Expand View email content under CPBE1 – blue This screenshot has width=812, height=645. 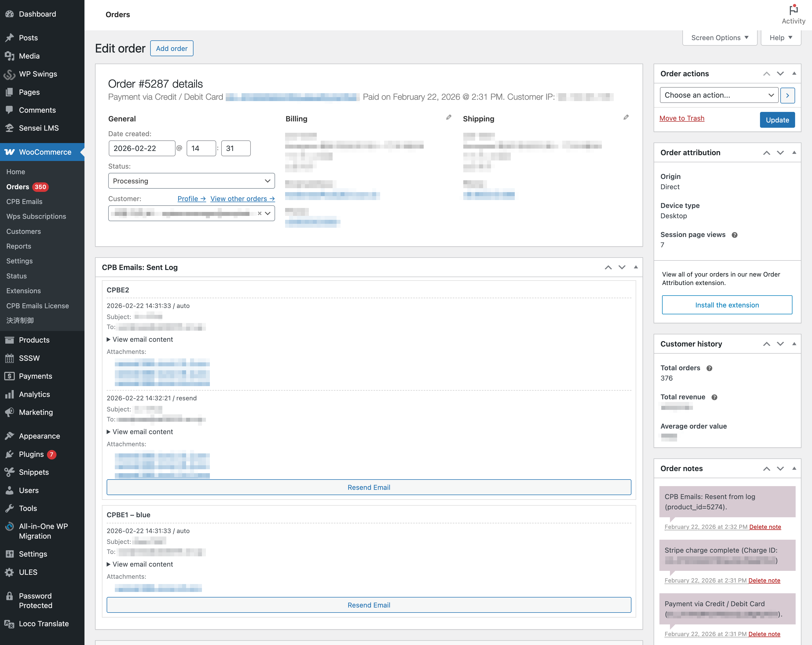click(x=140, y=565)
